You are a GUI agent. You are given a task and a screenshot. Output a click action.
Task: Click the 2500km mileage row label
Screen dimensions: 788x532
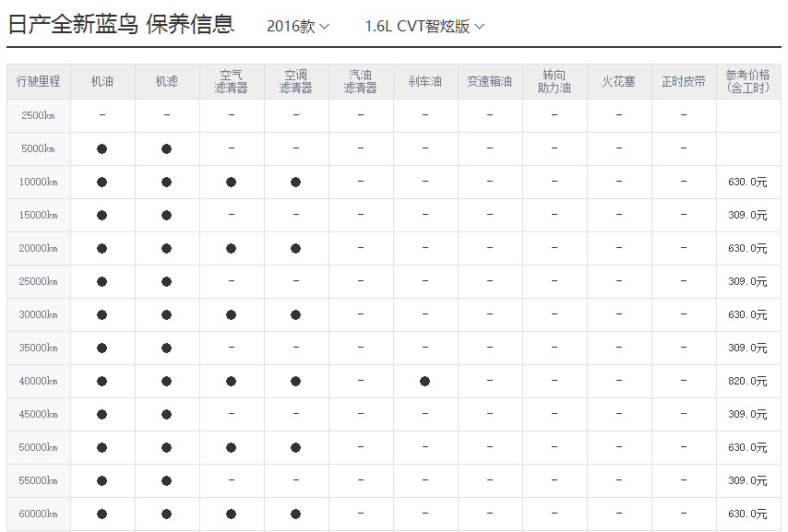click(x=38, y=114)
